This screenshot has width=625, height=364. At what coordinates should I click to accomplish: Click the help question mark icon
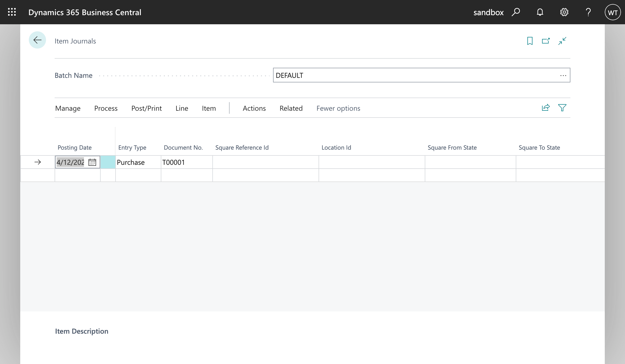pyautogui.click(x=588, y=12)
